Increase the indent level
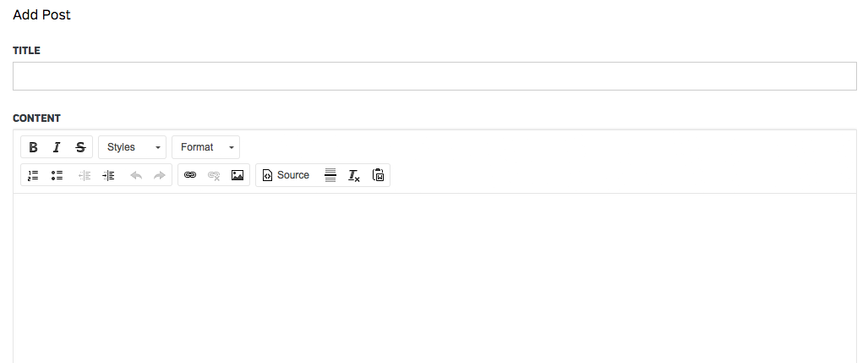 [108, 175]
